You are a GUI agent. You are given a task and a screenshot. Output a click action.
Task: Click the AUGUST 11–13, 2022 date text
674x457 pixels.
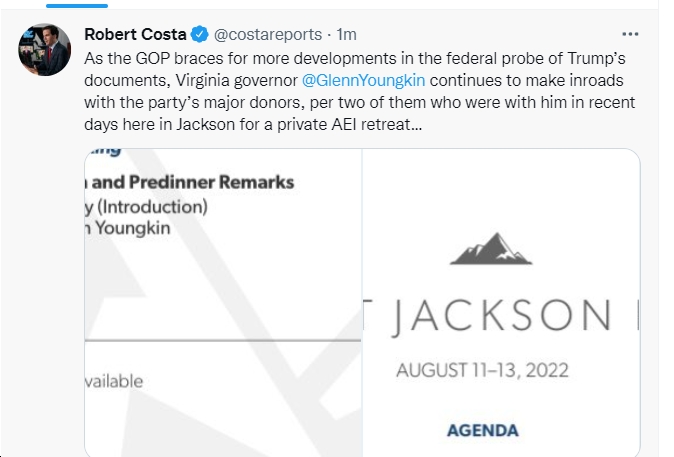[482, 370]
